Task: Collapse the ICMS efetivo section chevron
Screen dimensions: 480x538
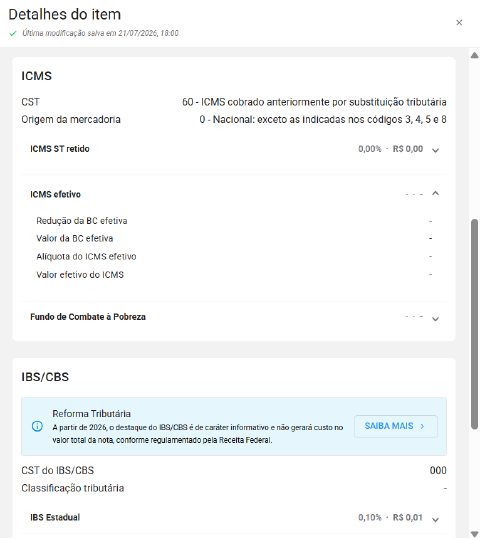Action: [435, 194]
